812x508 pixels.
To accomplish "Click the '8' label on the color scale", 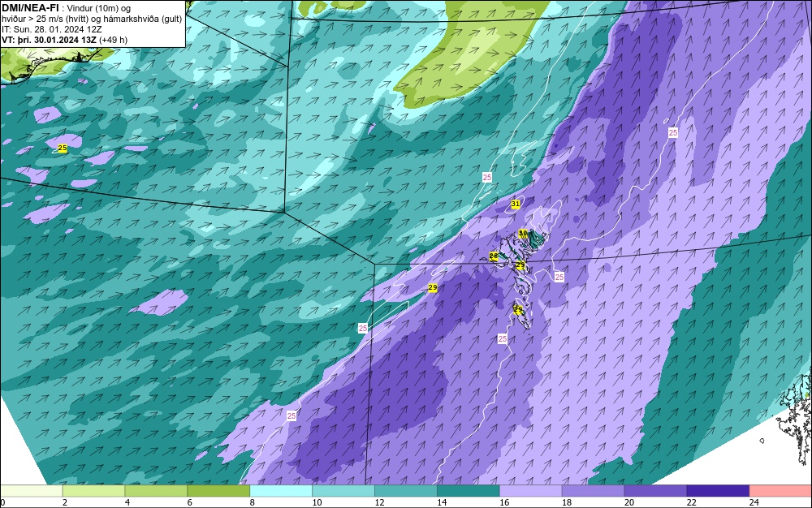I will (x=253, y=502).
